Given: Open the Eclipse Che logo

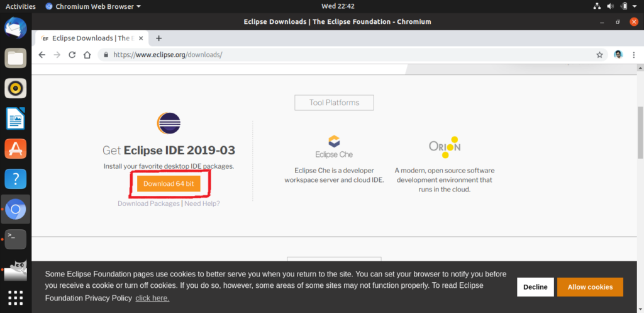Looking at the screenshot, I should [x=334, y=147].
